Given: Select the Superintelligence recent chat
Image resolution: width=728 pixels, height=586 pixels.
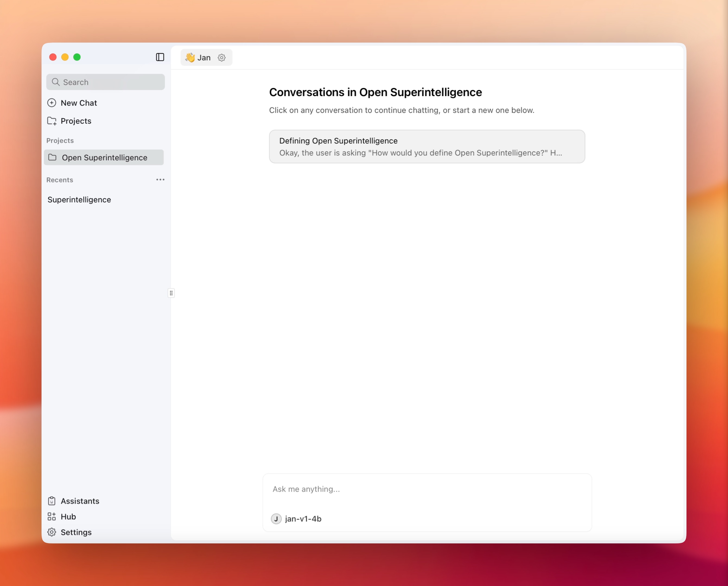Looking at the screenshot, I should pos(79,199).
